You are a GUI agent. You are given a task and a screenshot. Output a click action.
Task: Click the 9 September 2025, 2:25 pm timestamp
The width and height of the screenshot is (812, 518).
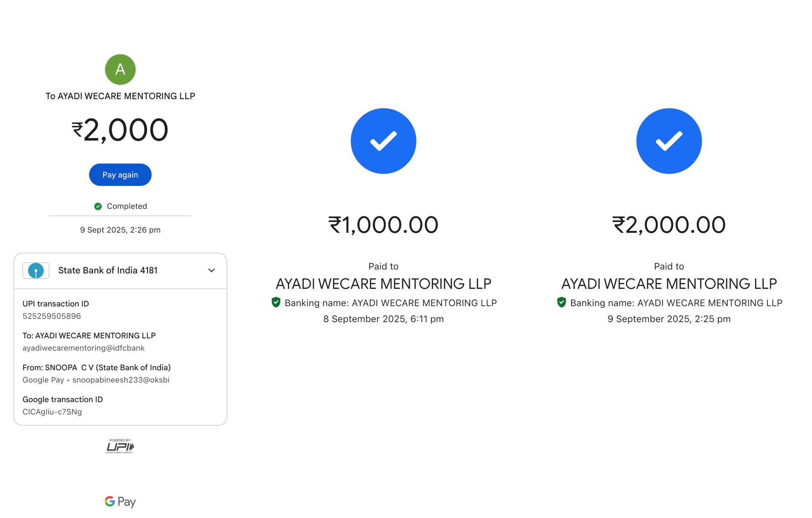tap(669, 319)
